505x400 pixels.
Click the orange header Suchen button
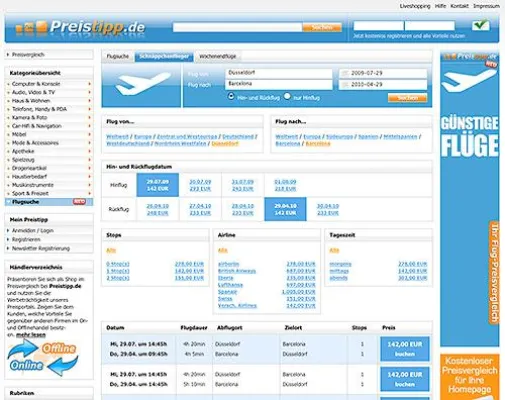click(322, 27)
